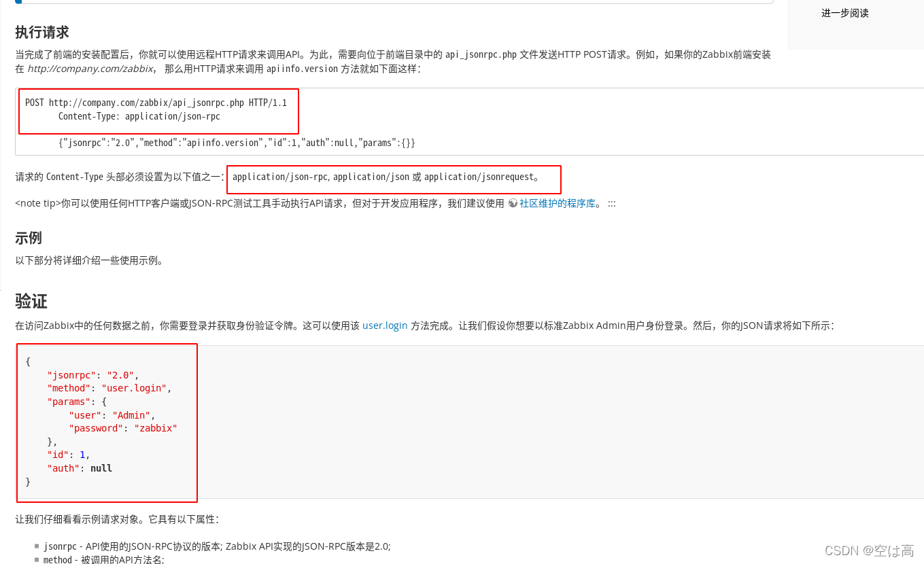Click the application/jsonrequest text
The height and width of the screenshot is (564, 924).
tap(479, 177)
